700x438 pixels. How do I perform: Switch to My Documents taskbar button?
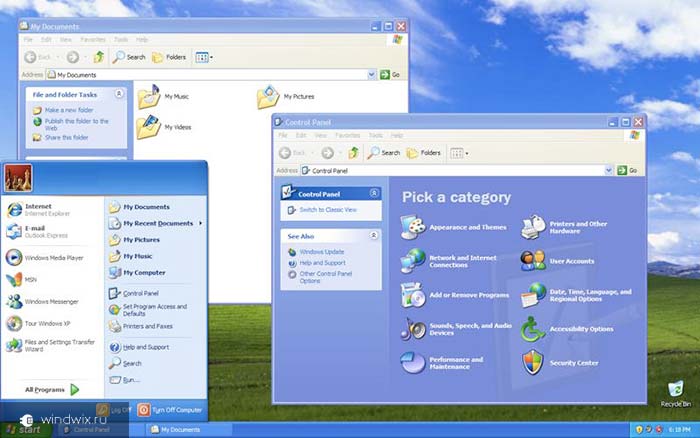188,430
